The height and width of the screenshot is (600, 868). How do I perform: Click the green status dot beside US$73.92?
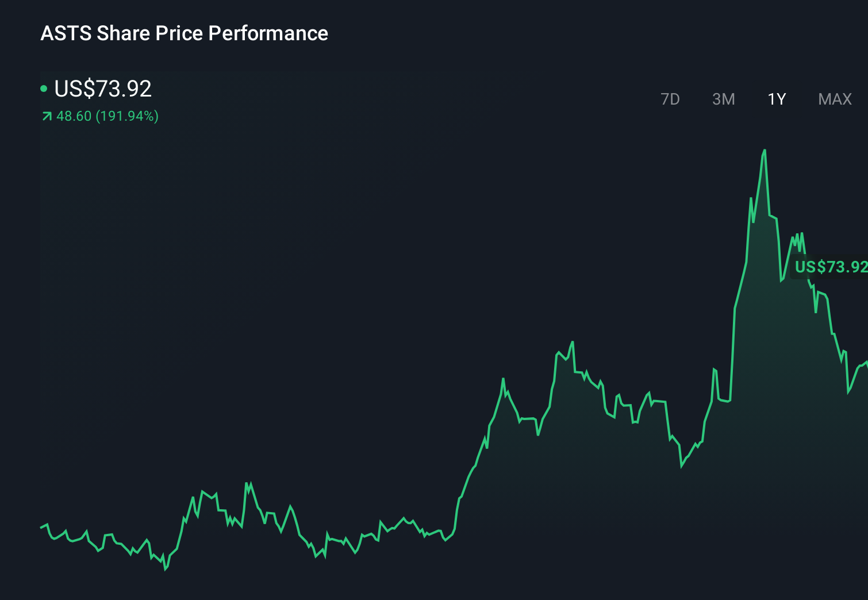tap(44, 89)
